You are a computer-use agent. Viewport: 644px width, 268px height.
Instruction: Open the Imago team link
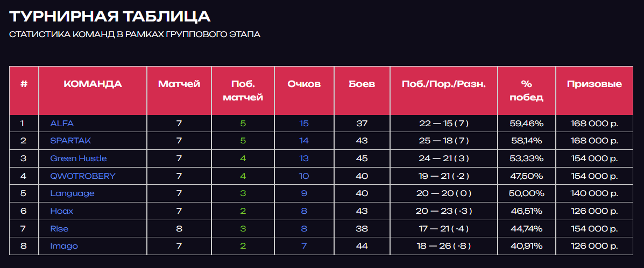coord(64,247)
